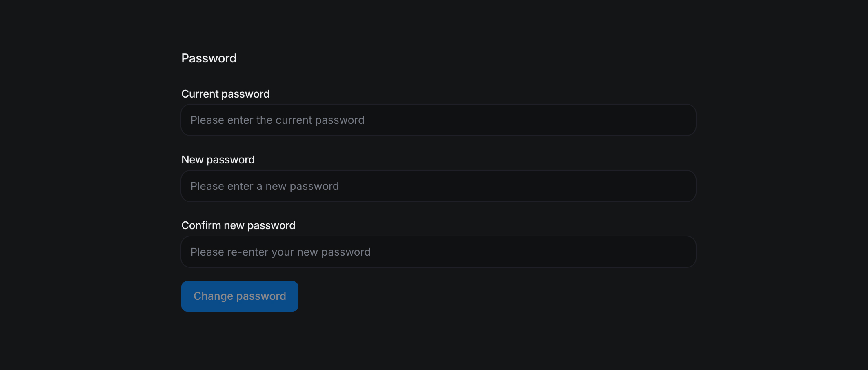
Task: Select the 'Please enter a new password' placeholder
Action: coord(265,186)
